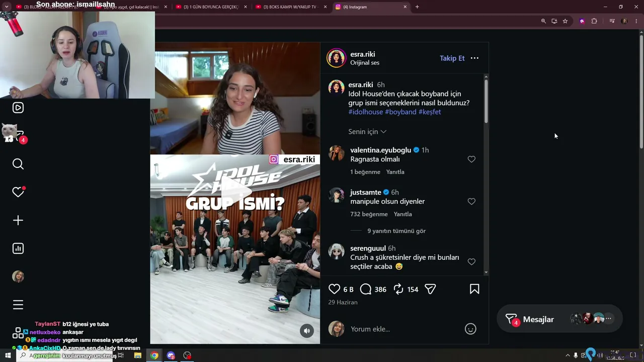Open notifications heart icon in sidebar

tap(18, 192)
